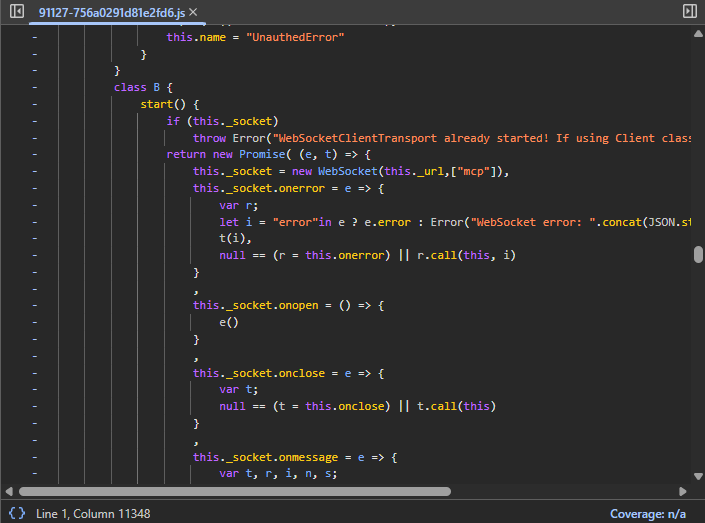Toggle the file navigator sidebar icon
705x523 pixels.
17,11
